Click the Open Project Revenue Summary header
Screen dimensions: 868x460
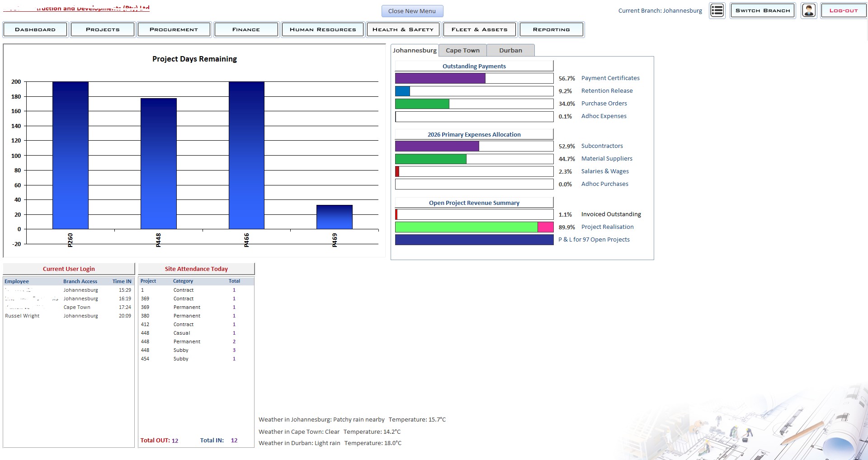coord(474,203)
